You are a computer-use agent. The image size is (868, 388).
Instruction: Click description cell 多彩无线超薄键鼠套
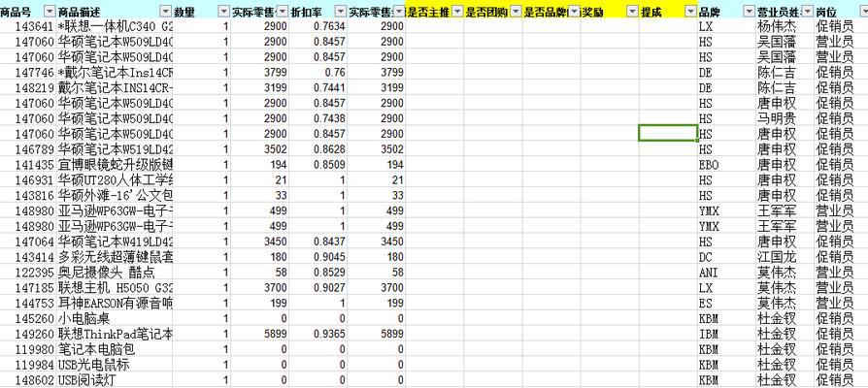[115, 257]
